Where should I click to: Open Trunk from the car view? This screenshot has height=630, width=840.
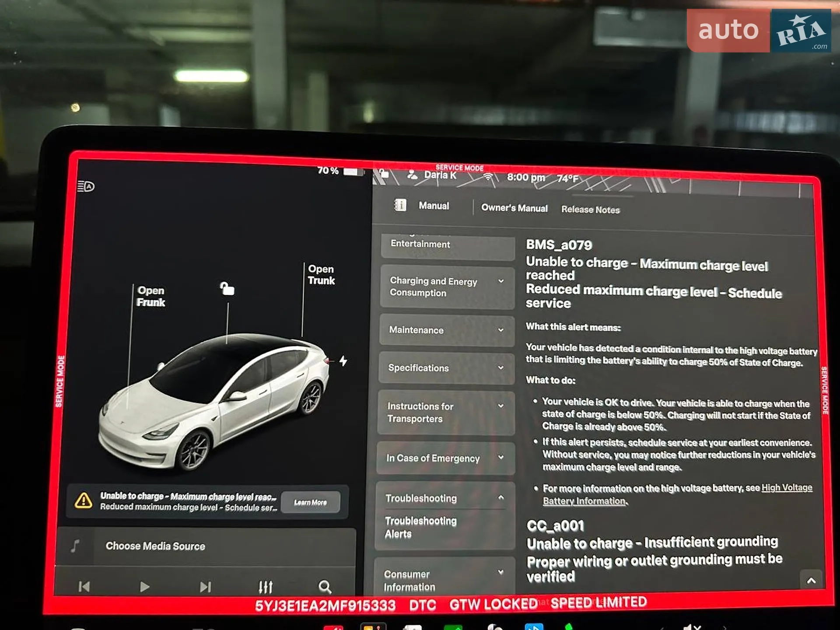pyautogui.click(x=321, y=275)
